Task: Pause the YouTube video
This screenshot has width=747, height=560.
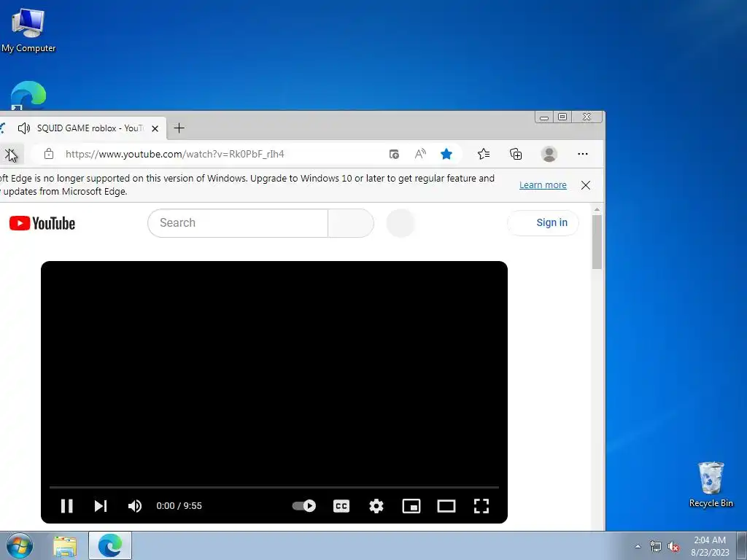Action: point(66,506)
